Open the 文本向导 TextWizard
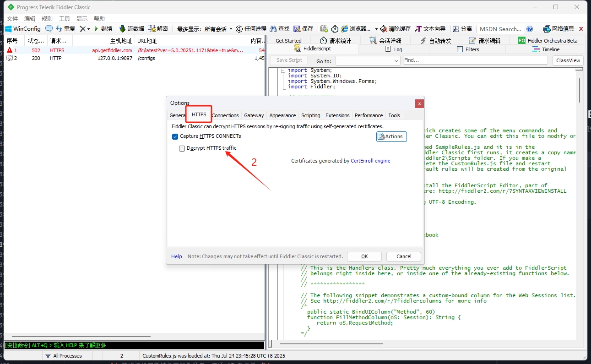The height and width of the screenshot is (364, 591). click(x=430, y=28)
